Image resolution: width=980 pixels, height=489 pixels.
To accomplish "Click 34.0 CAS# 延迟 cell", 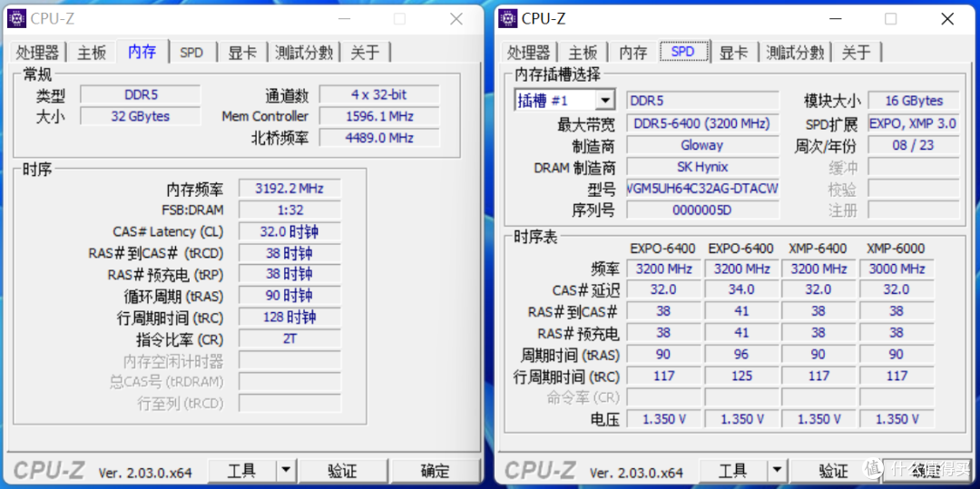I will click(741, 289).
